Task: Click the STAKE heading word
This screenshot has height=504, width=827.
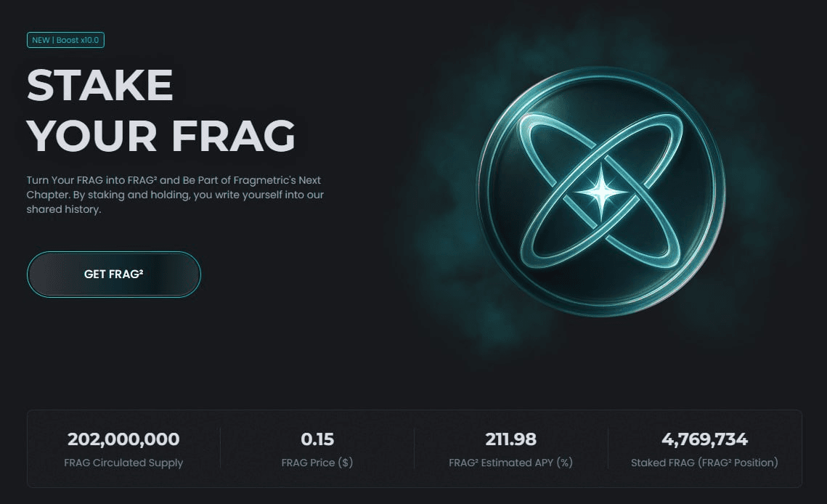Action: [99, 85]
